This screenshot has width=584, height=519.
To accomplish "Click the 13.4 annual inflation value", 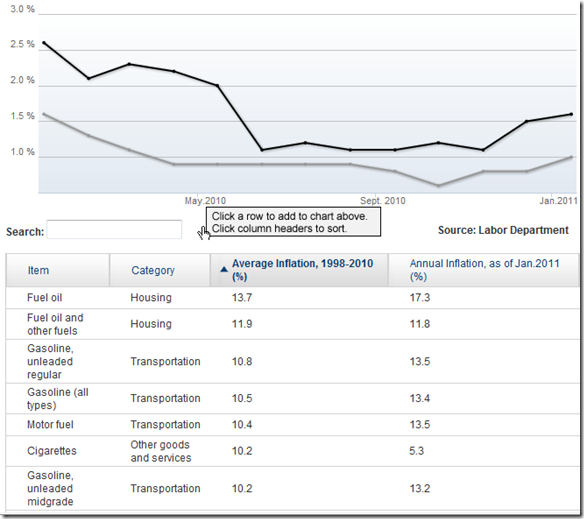I will [420, 398].
